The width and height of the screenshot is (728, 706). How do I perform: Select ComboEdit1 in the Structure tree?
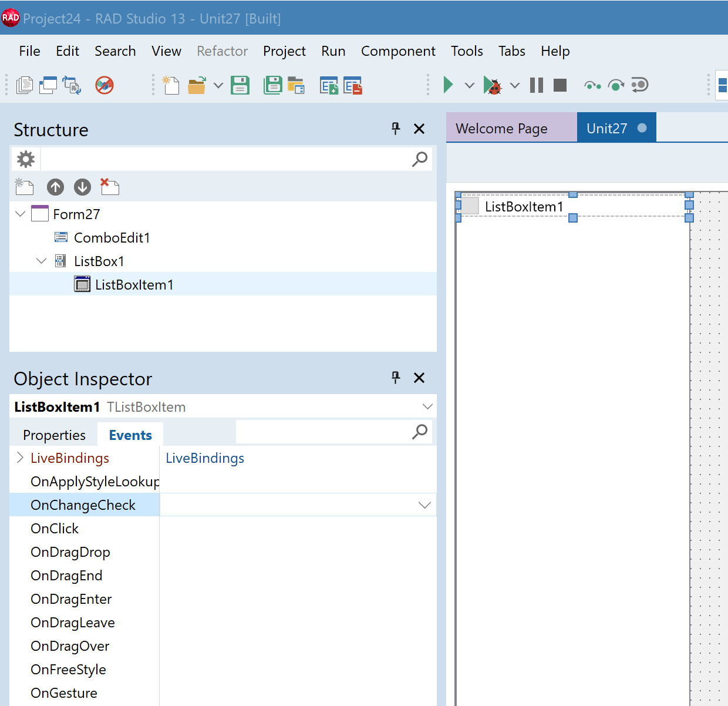click(x=112, y=238)
